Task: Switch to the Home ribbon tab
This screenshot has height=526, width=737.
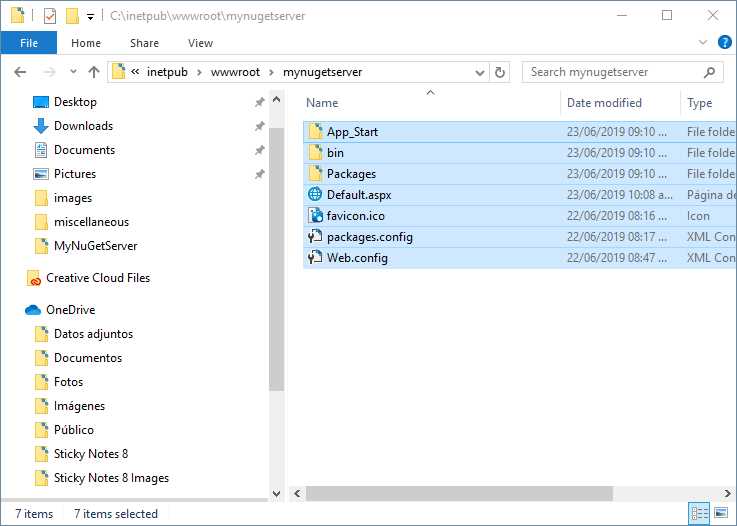Action: [x=86, y=43]
